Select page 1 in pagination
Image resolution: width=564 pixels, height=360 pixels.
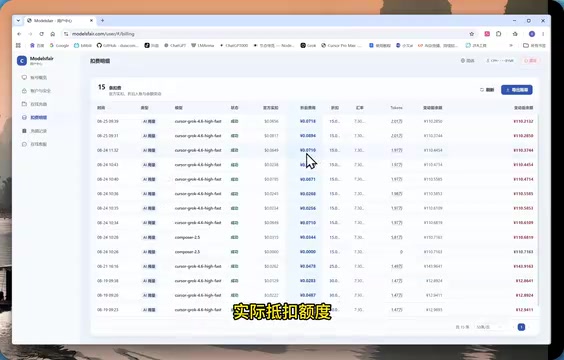click(521, 327)
